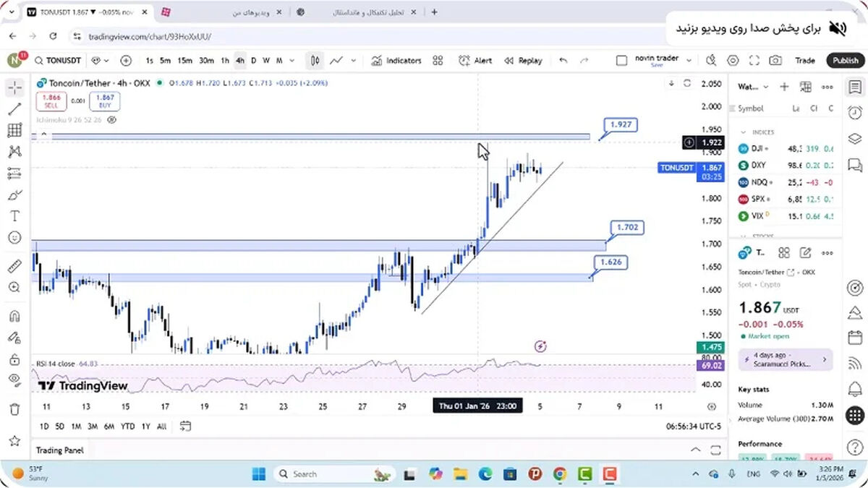868x488 pixels.
Task: Open the Alerts panel clock icon
Action: [855, 112]
